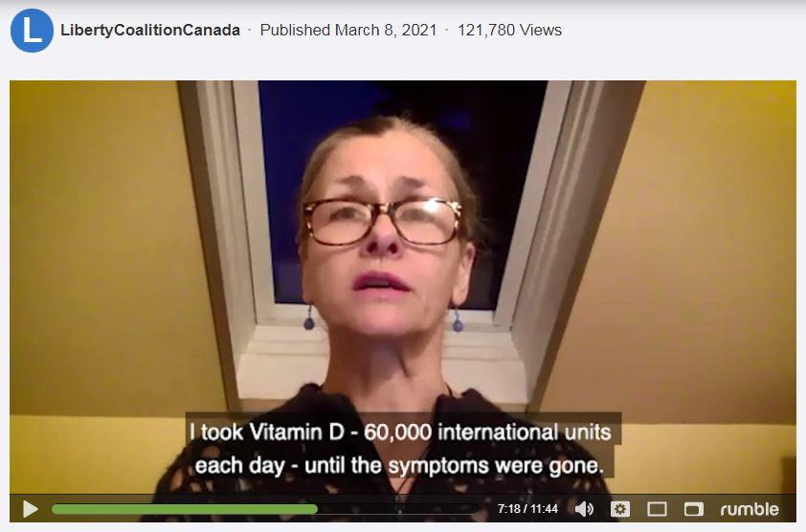Enter fullscreen with the rounded rectangle icon
Image resolution: width=806 pixels, height=532 pixels.
coord(693,509)
